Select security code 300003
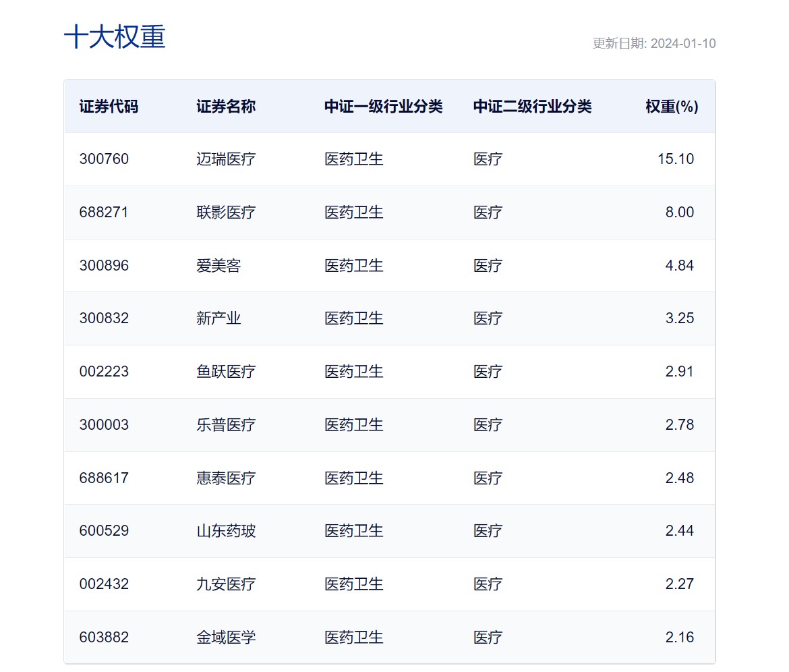 [x=104, y=425]
